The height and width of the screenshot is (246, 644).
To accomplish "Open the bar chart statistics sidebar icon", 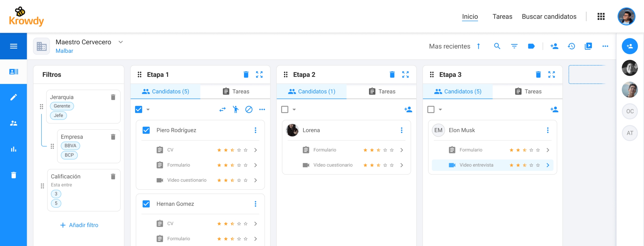I will (x=14, y=149).
